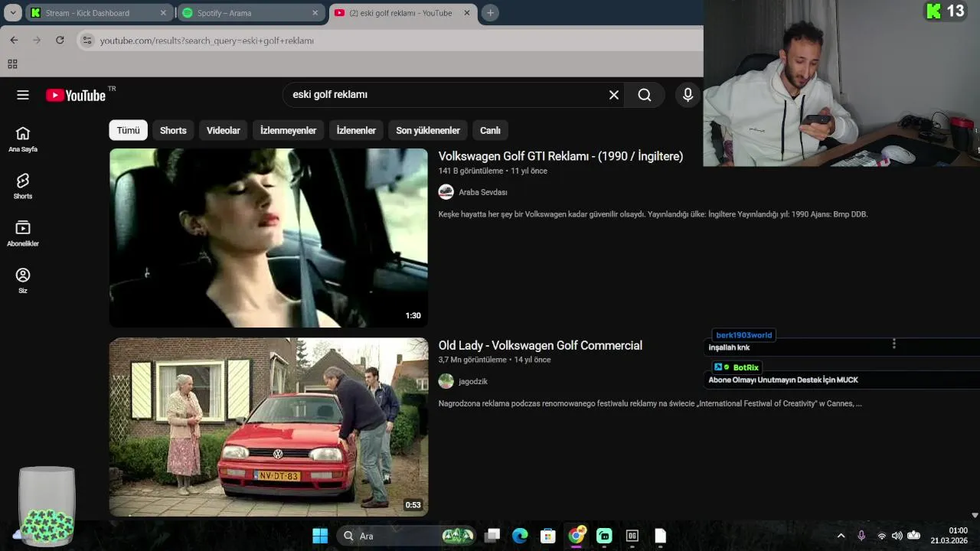Click berk1903world username in chat

point(744,335)
